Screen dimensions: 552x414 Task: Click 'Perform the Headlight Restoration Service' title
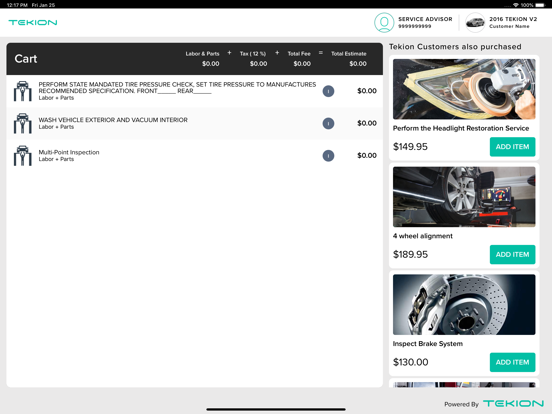[461, 128]
